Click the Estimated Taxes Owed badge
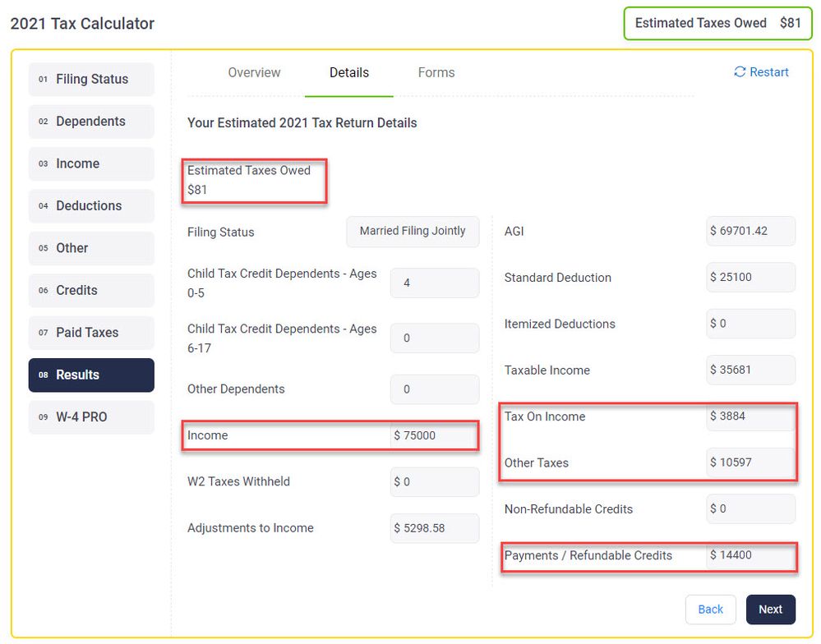 point(717,23)
